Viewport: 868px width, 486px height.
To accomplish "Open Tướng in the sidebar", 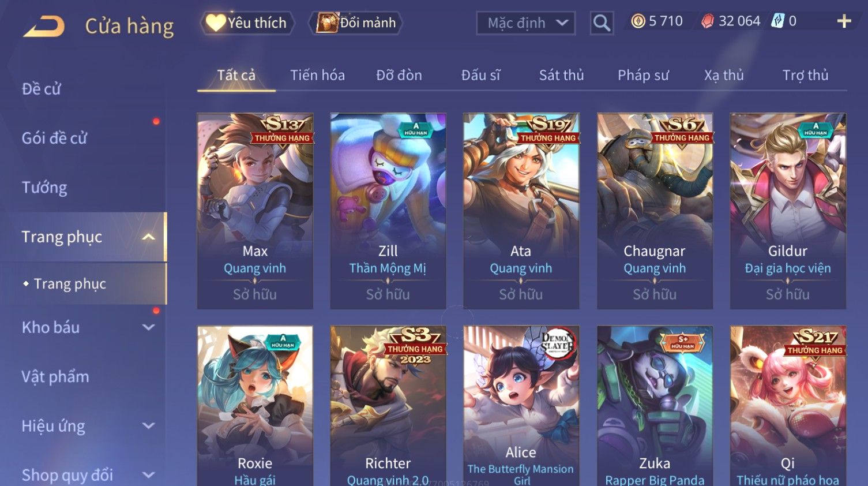I will [x=44, y=188].
